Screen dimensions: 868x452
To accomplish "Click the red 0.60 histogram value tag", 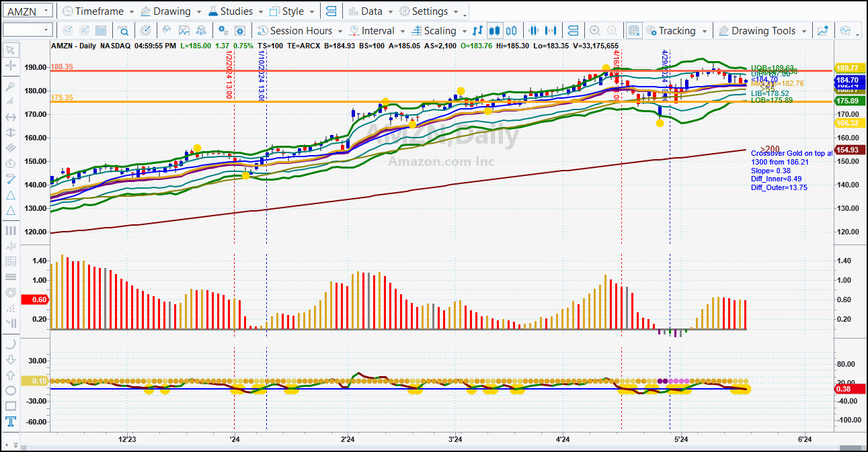I will click(x=34, y=300).
